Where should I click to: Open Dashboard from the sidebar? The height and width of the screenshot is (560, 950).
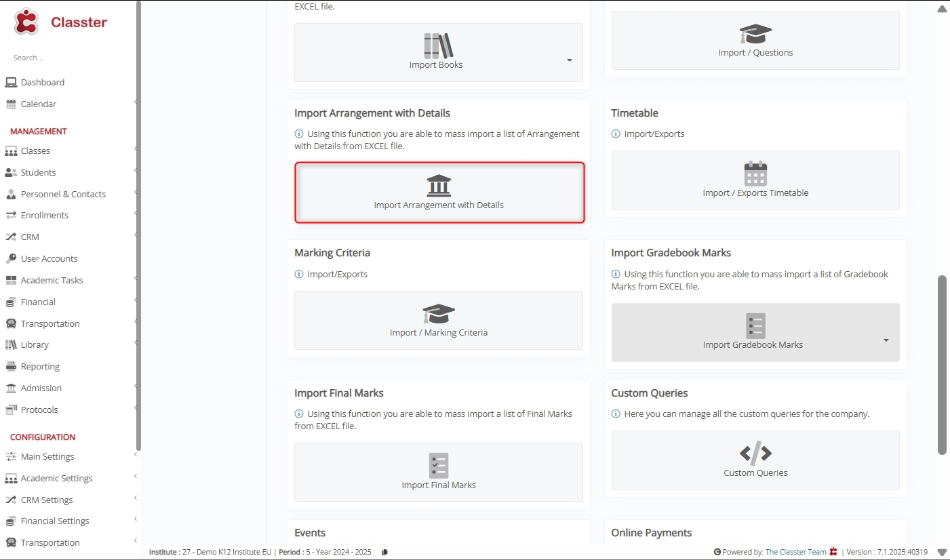[x=42, y=82]
